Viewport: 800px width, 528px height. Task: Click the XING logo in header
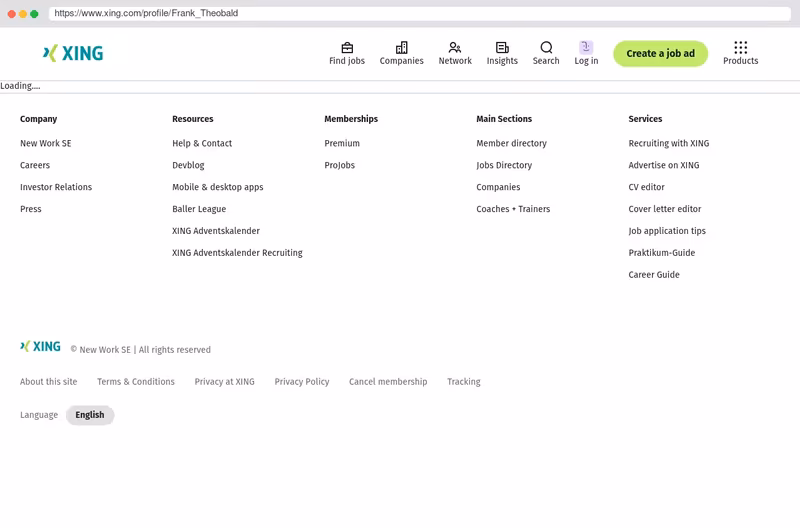click(73, 53)
